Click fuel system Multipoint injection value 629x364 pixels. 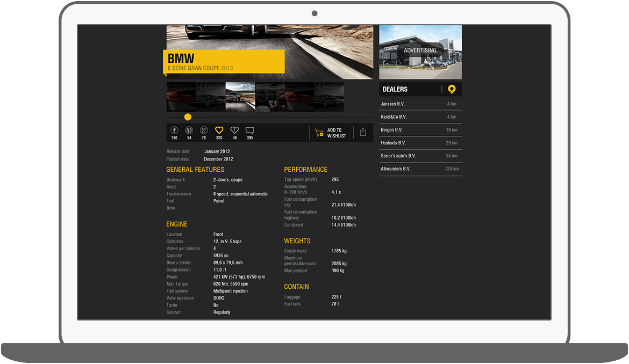pos(230,291)
